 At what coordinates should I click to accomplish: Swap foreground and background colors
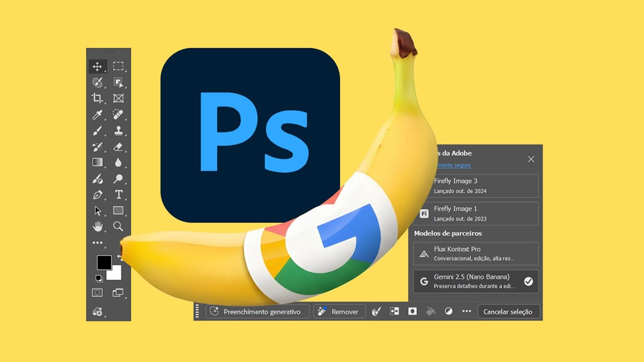tap(120, 257)
